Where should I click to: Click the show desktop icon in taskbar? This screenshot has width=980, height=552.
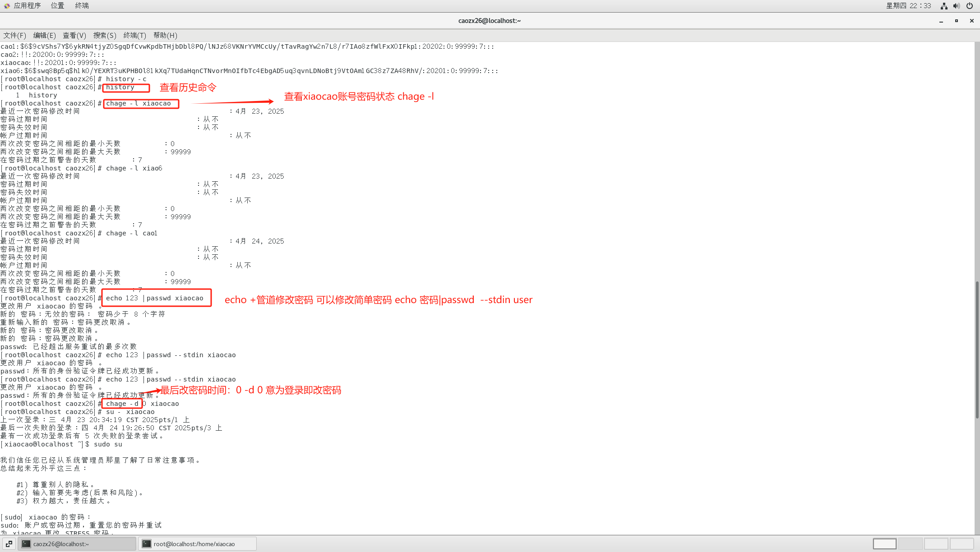click(9, 544)
